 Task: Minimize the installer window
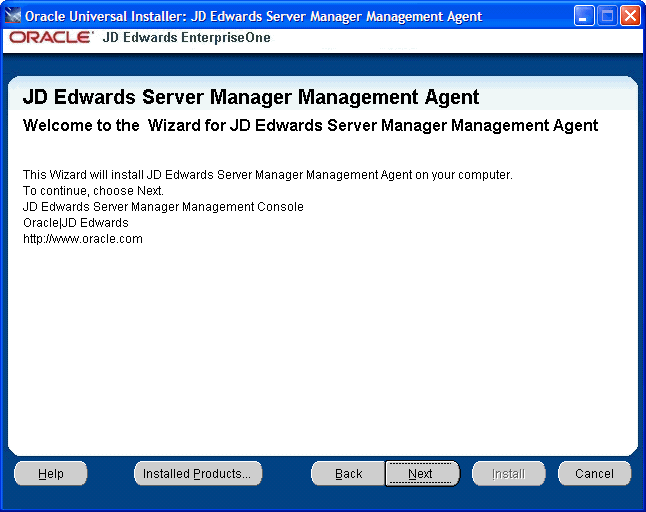584,16
